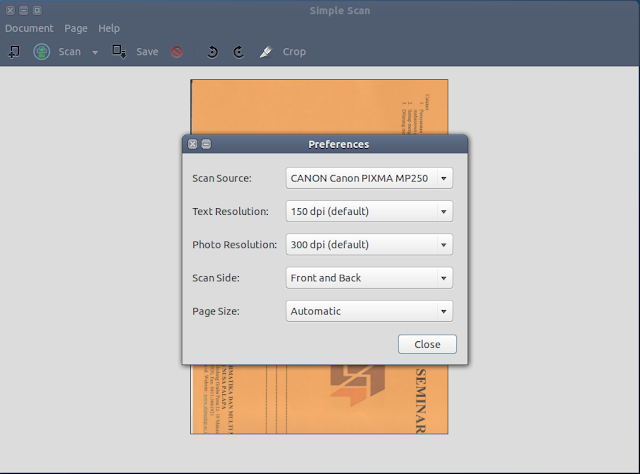The height and width of the screenshot is (474, 640).
Task: Click the Crop knife icon
Action: click(x=266, y=52)
